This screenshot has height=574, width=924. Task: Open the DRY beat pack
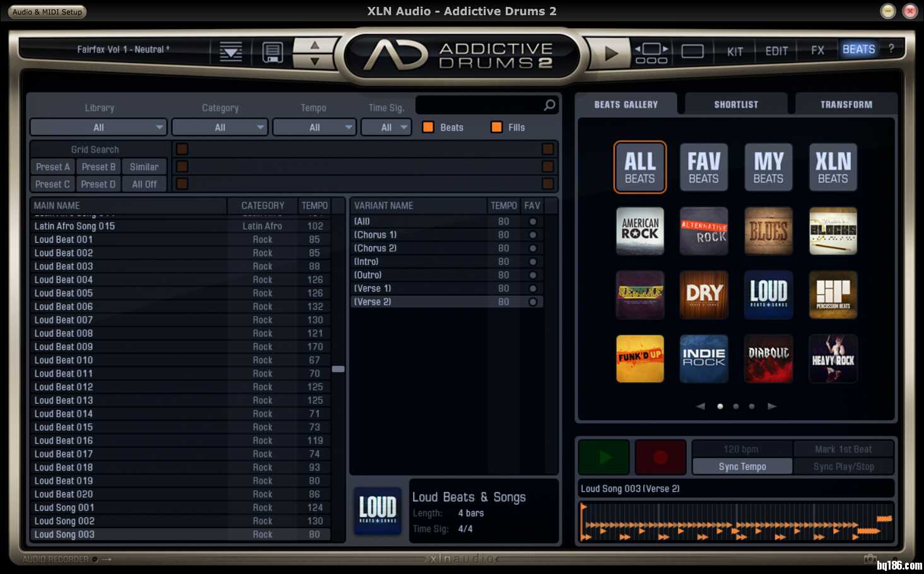click(704, 295)
